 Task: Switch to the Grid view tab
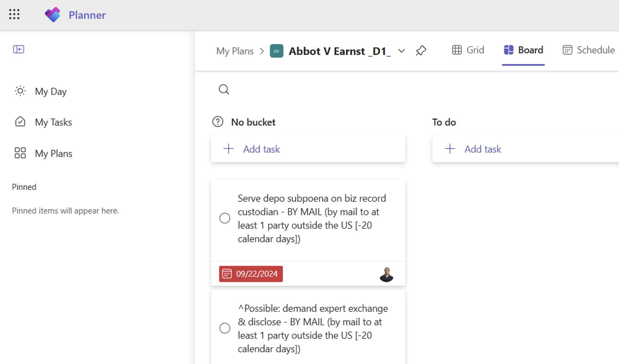coord(468,50)
